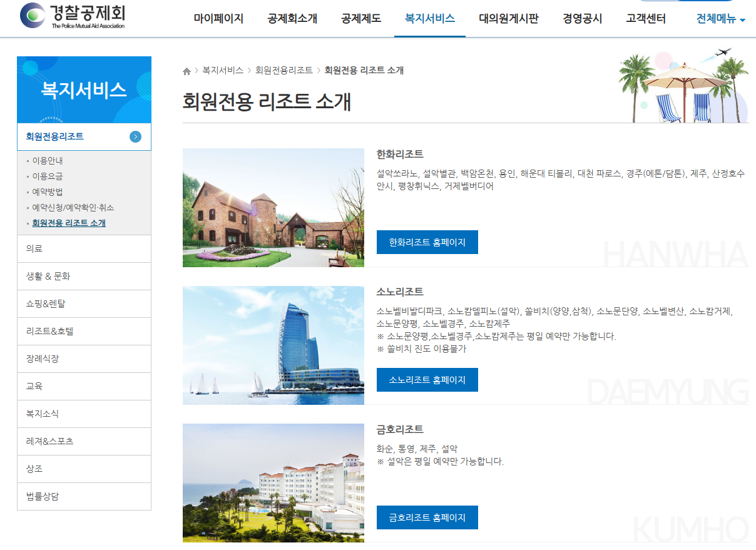756x550 pixels.
Task: Select 복지서비스 in top navigation
Action: coord(430,19)
